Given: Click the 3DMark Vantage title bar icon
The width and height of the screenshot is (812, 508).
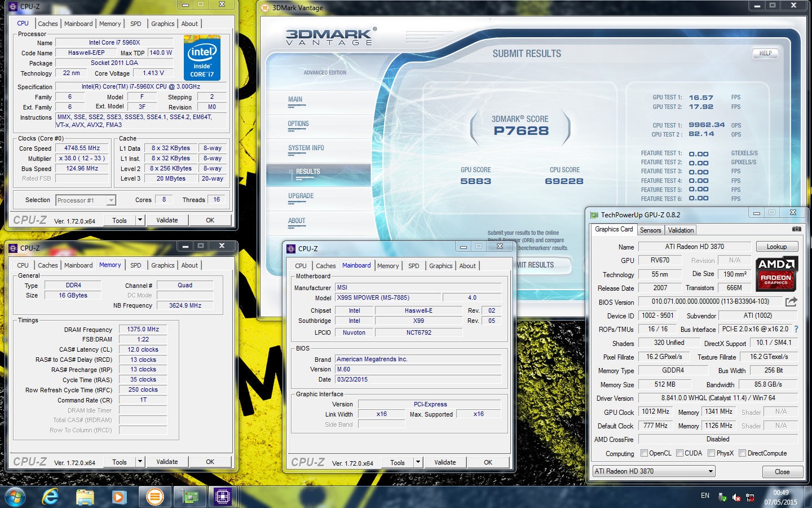Looking at the screenshot, I should click(266, 8).
